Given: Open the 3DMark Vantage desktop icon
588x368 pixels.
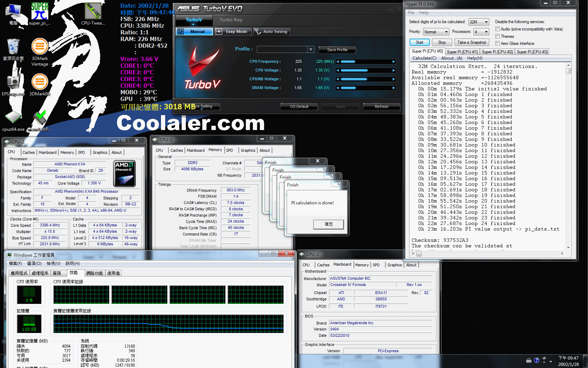Looking at the screenshot, I should click(x=40, y=47).
